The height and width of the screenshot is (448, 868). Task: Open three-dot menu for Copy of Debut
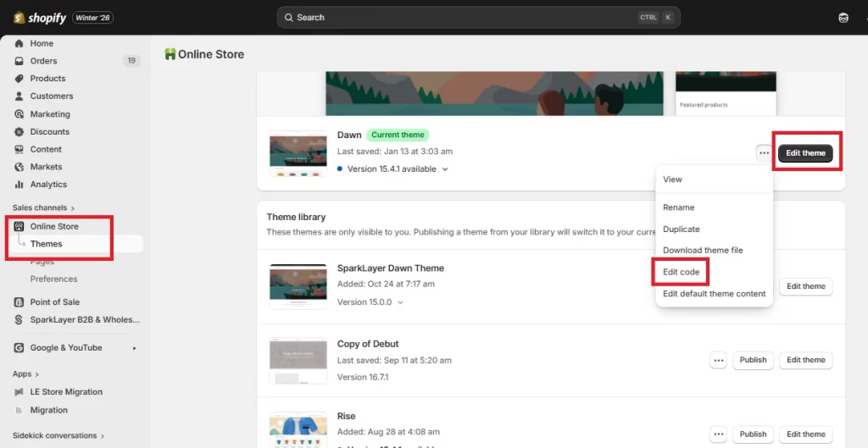pyautogui.click(x=719, y=360)
